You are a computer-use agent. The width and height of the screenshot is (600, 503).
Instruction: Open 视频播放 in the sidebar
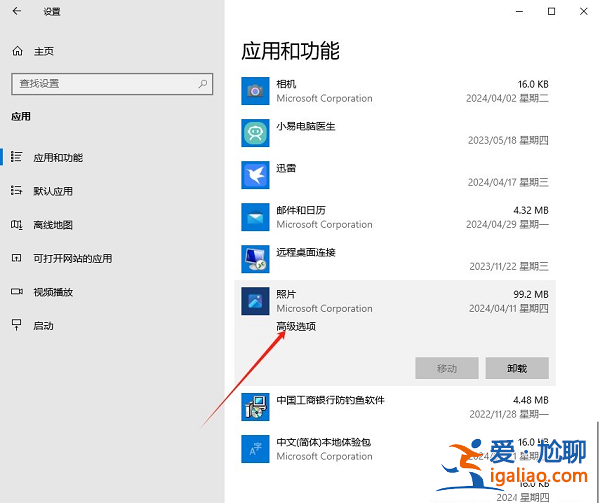(53, 292)
